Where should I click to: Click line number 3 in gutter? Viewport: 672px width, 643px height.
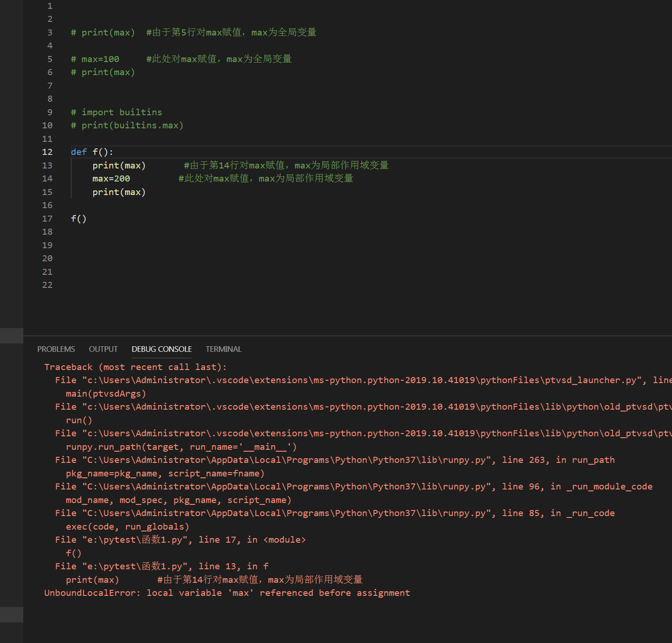pyautogui.click(x=50, y=33)
